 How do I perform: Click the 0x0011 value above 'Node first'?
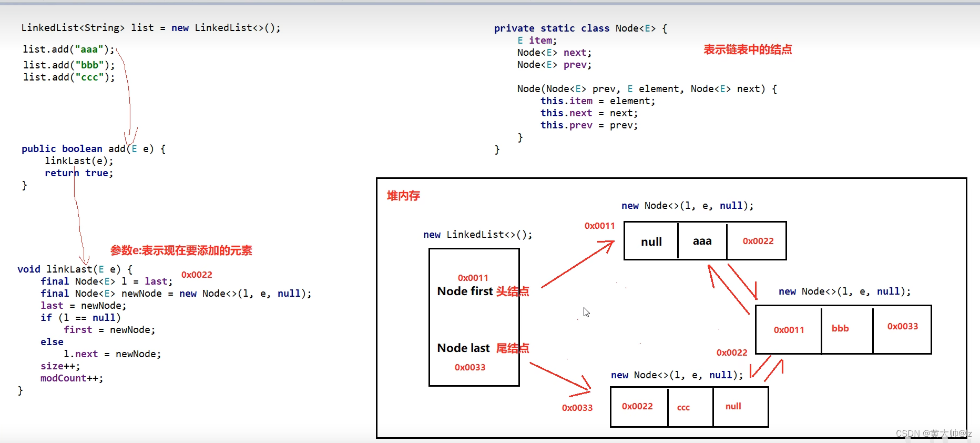pos(473,278)
